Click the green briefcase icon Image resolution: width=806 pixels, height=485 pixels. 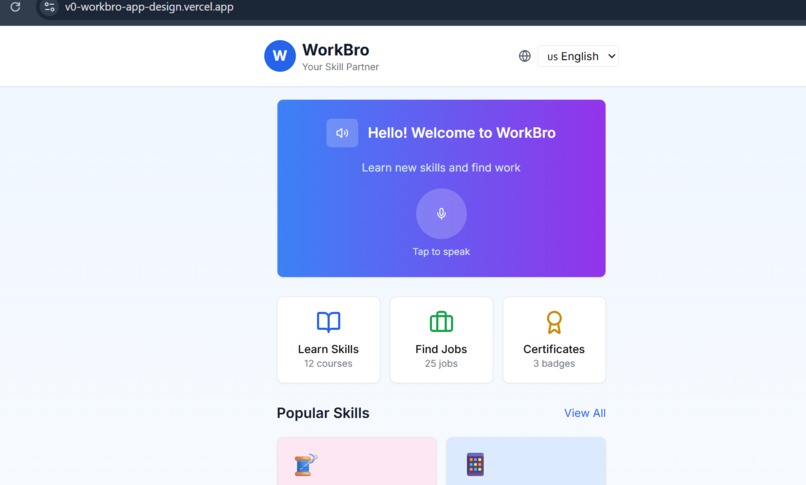(x=441, y=322)
